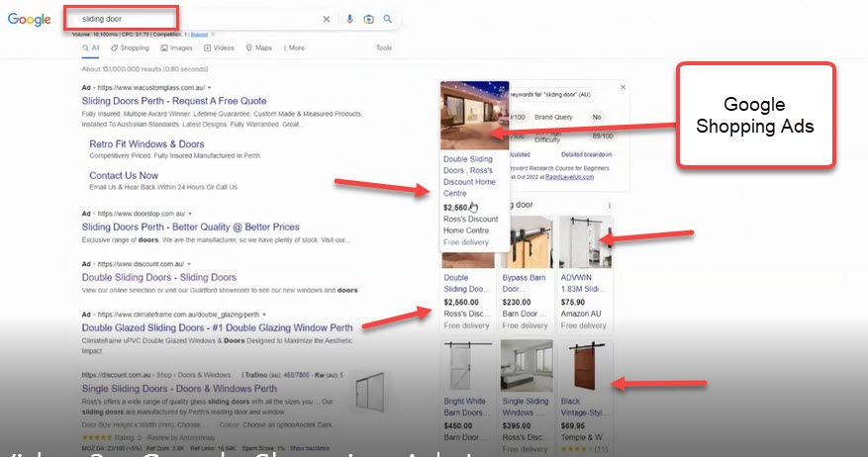Click the 'Amazon AU' seller name
Screen dimensions: 868x457
point(581,314)
